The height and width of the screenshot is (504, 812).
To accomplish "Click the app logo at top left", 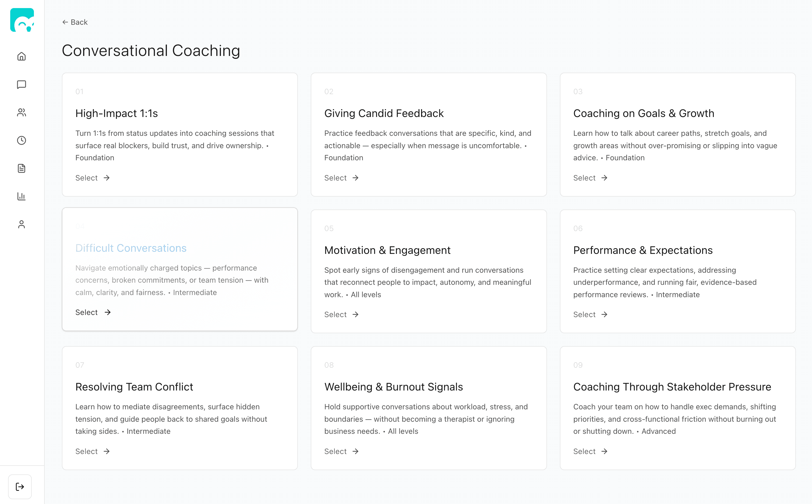I will point(22,20).
